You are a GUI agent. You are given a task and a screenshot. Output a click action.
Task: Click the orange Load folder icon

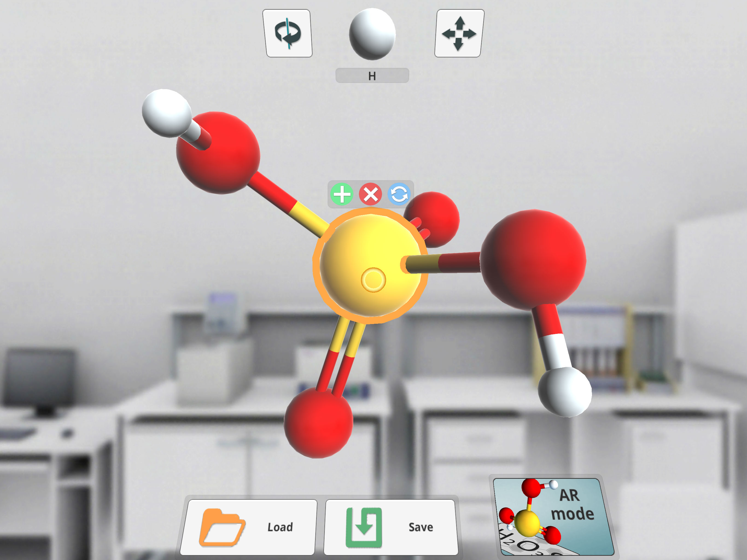222,527
